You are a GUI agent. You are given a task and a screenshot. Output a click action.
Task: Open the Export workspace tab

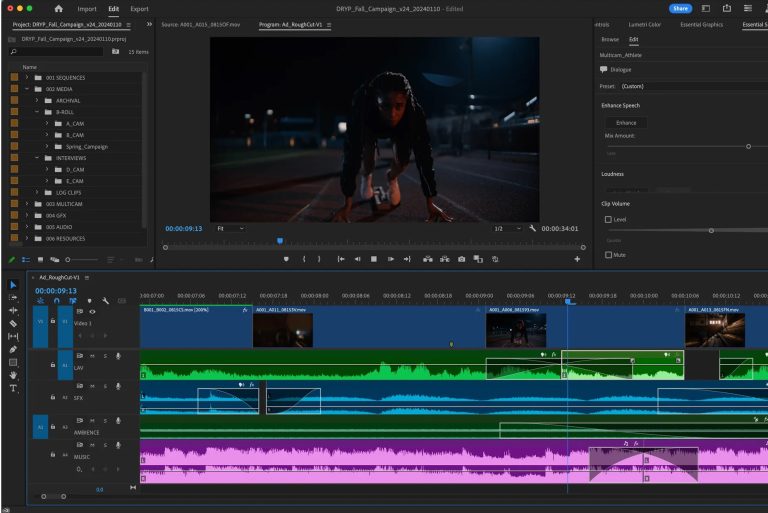[139, 9]
